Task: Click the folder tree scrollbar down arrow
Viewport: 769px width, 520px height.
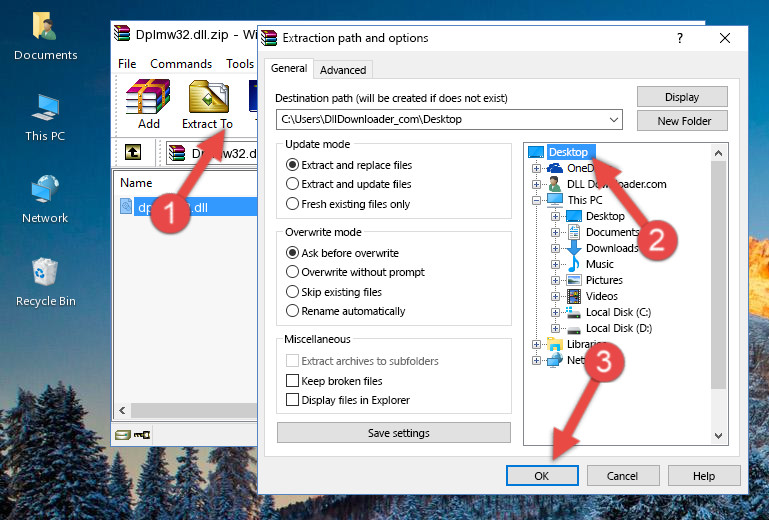Action: click(x=718, y=435)
